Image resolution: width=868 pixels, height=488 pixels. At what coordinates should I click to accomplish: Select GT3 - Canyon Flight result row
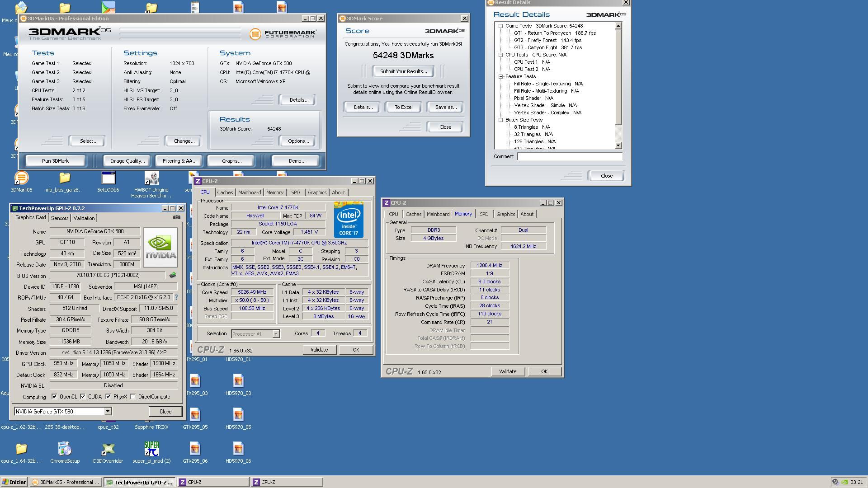click(547, 47)
